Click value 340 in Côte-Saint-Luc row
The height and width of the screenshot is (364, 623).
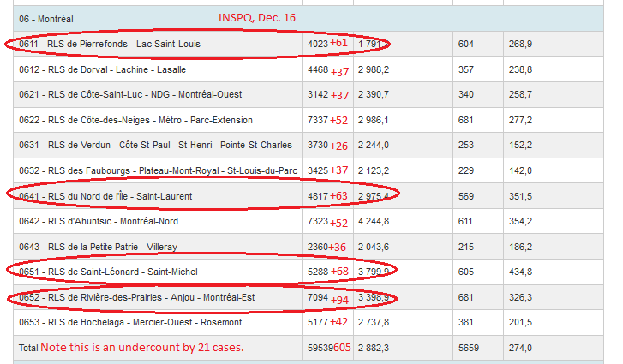tap(466, 95)
